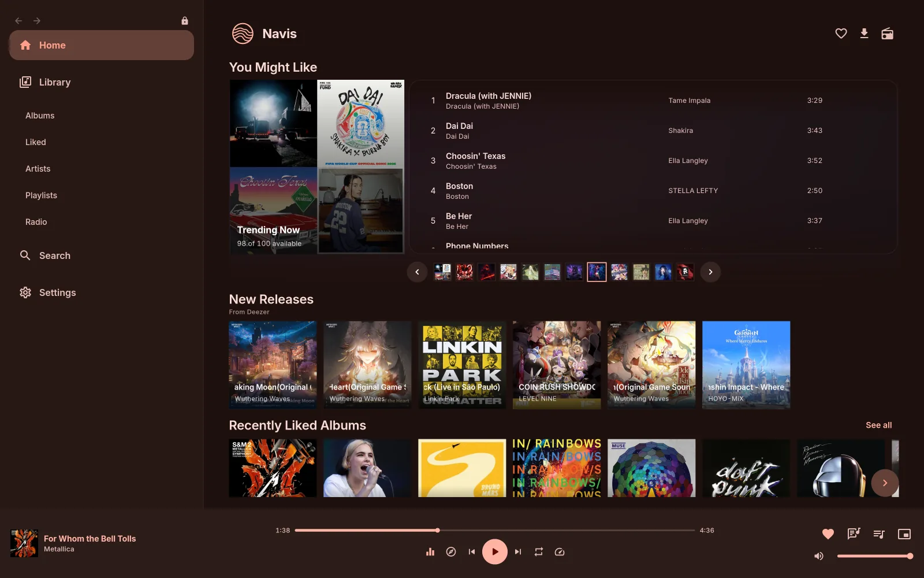Open COIN RUSH SHOWDOWN by LEVEL NINE
This screenshot has width=924, height=578.
point(557,365)
